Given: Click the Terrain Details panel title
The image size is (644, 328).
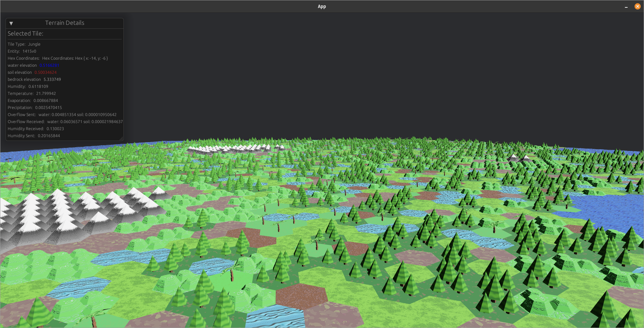Looking at the screenshot, I should click(65, 23).
